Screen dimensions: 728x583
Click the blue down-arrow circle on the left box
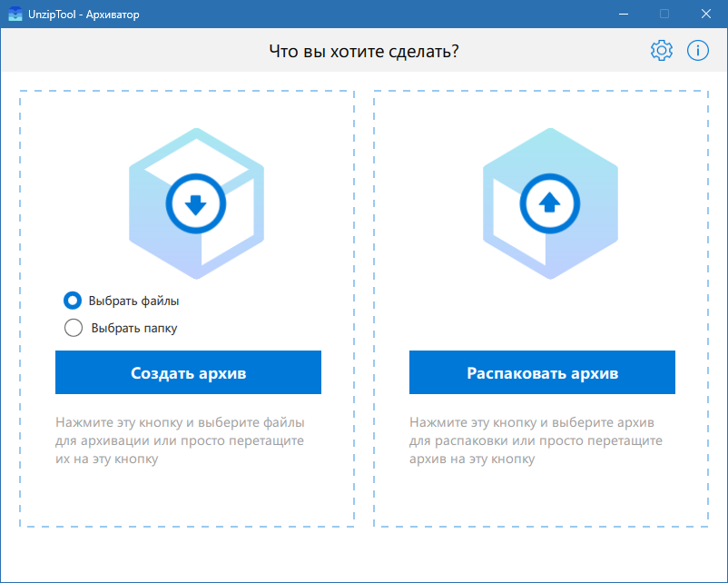tap(197, 202)
